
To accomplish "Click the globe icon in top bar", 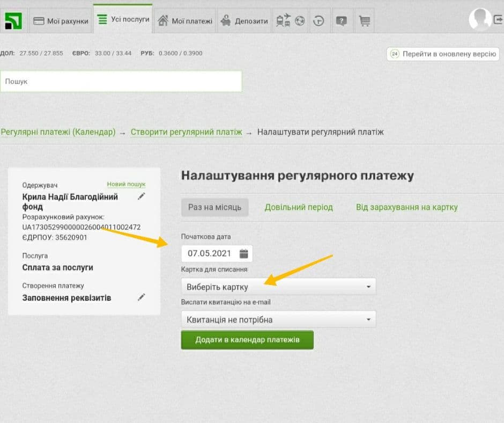I will [x=300, y=21].
